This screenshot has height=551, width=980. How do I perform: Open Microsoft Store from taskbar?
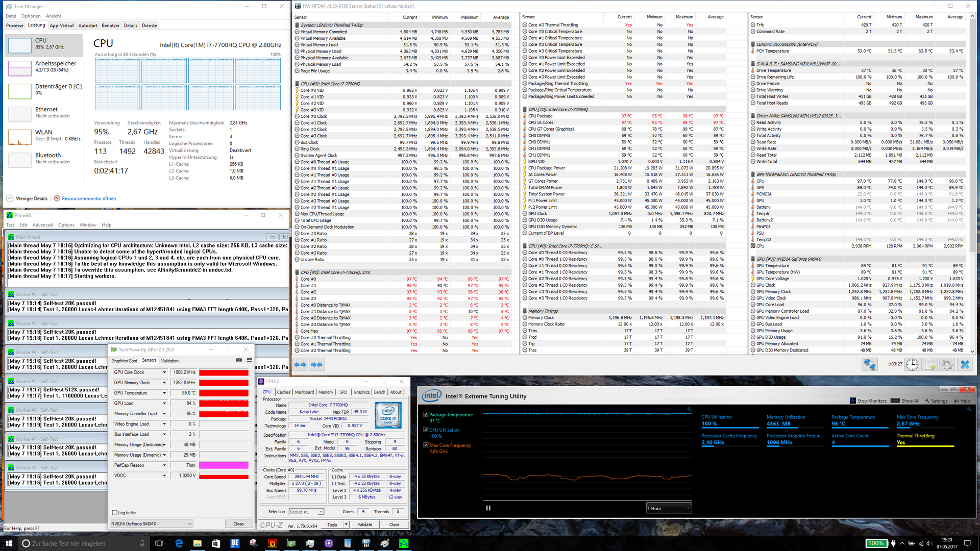tap(216, 543)
